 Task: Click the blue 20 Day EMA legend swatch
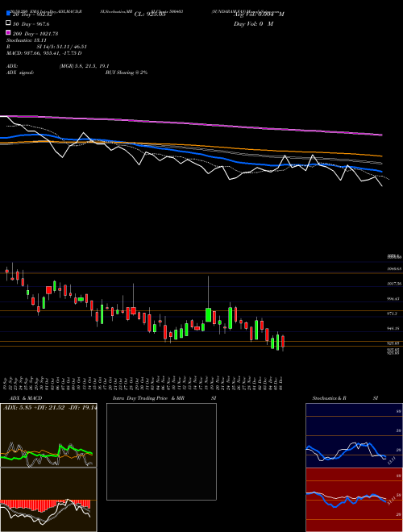pos(8,14)
